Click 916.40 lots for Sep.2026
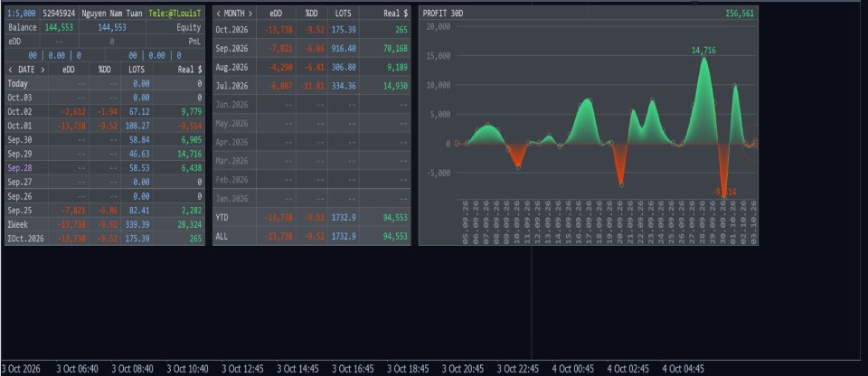This screenshot has width=868, height=376. 344,49
